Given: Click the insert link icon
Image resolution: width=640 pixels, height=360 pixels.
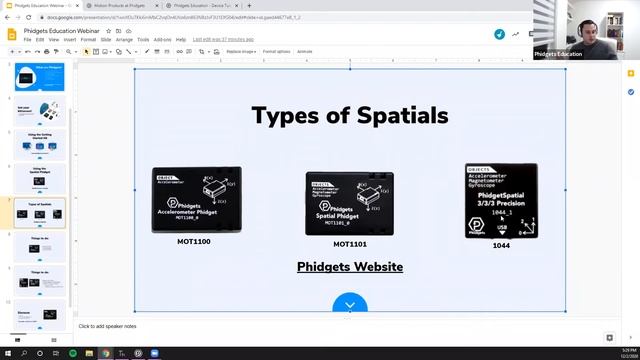Looking at the screenshot, I should click(180, 52).
